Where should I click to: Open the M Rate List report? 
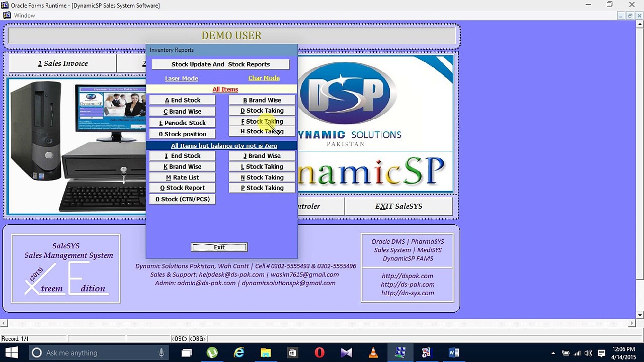pos(183,177)
